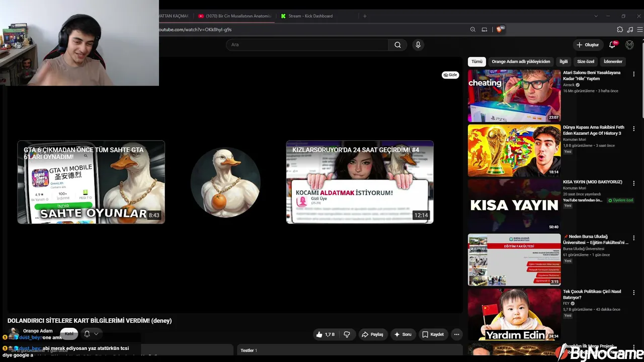Open the YouTube notifications bell
The width and height of the screenshot is (644, 362).
coord(612,45)
